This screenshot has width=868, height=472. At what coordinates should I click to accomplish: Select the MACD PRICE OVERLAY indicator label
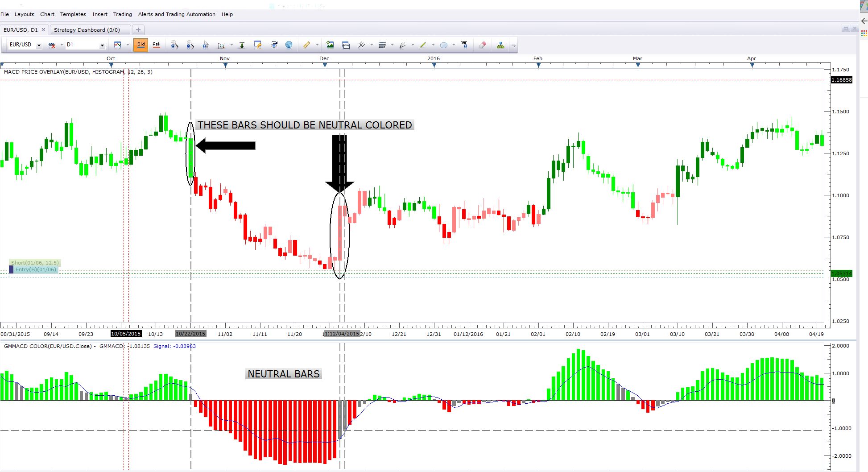click(x=78, y=72)
